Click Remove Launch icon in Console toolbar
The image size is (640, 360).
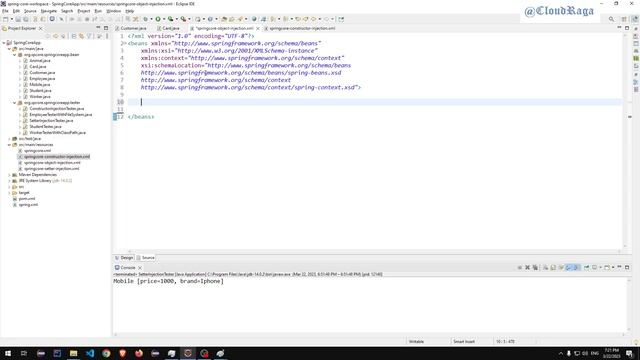[527, 268]
